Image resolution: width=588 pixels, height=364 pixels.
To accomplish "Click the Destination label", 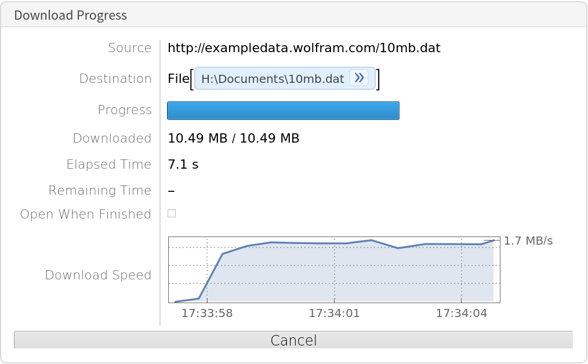I will [115, 79].
